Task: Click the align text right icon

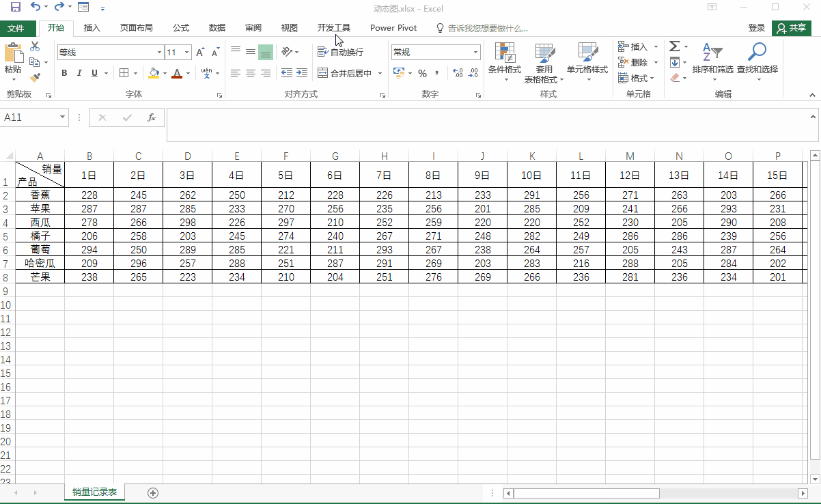Action: point(266,73)
